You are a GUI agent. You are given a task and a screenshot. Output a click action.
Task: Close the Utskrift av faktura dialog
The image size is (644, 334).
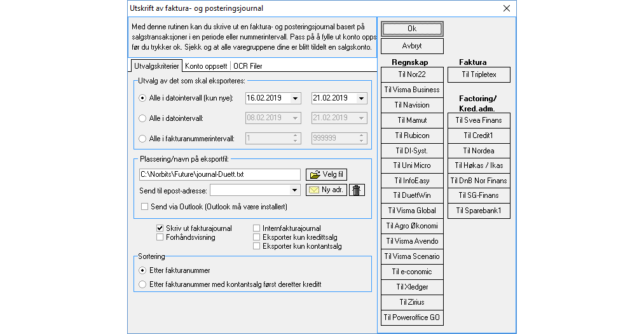click(x=507, y=8)
